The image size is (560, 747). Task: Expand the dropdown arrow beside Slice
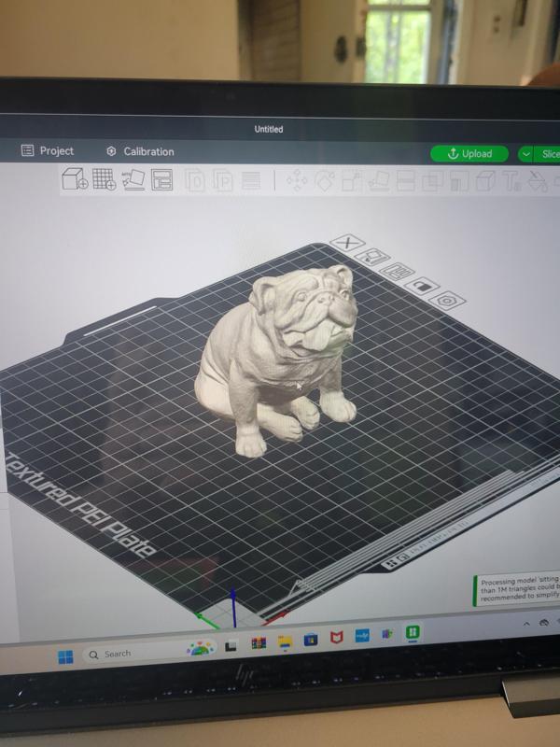(525, 154)
